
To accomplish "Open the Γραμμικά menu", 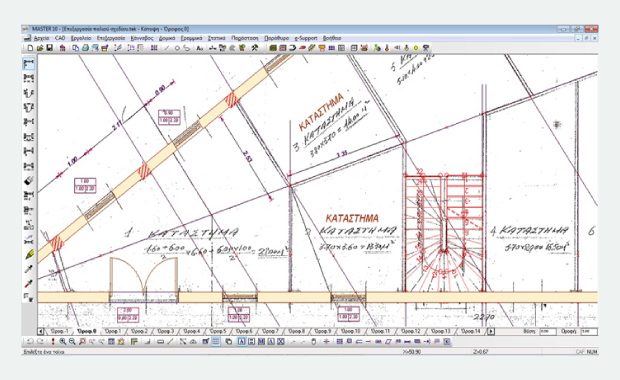I will click(191, 38).
